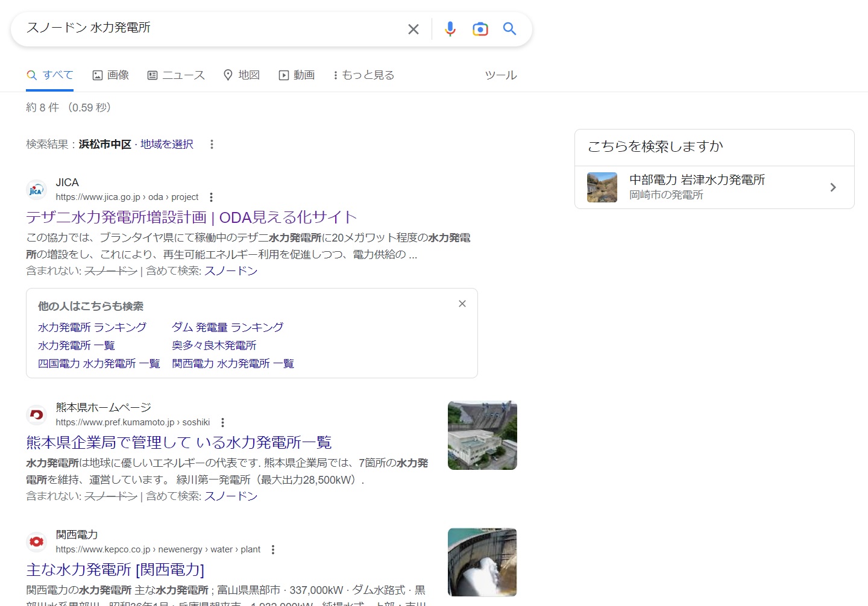Search for 四国電力 水力発電所 一覧
Viewport: 868px width, 606px height.
[99, 364]
